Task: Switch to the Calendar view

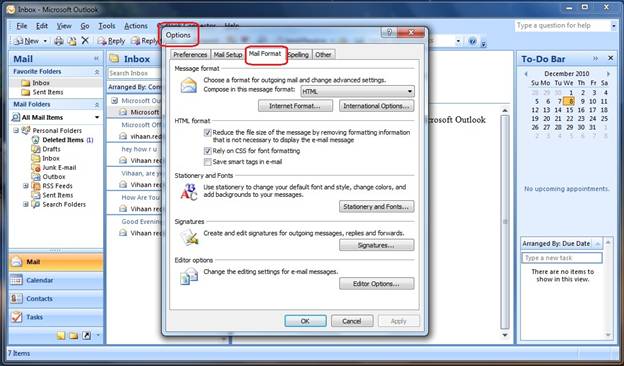Action: tap(56, 280)
